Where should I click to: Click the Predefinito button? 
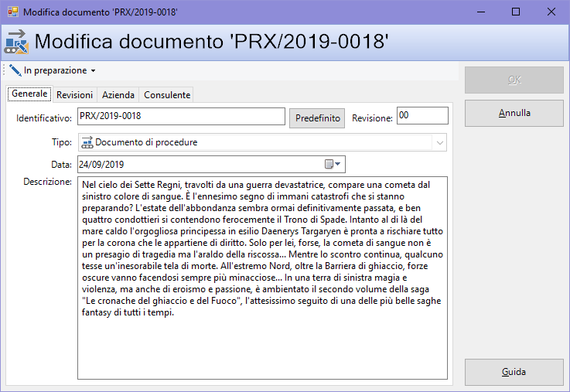(317, 118)
